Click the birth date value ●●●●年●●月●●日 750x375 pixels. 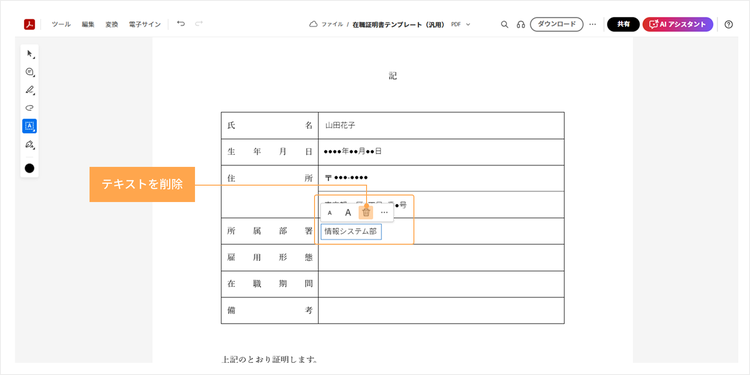(x=353, y=151)
